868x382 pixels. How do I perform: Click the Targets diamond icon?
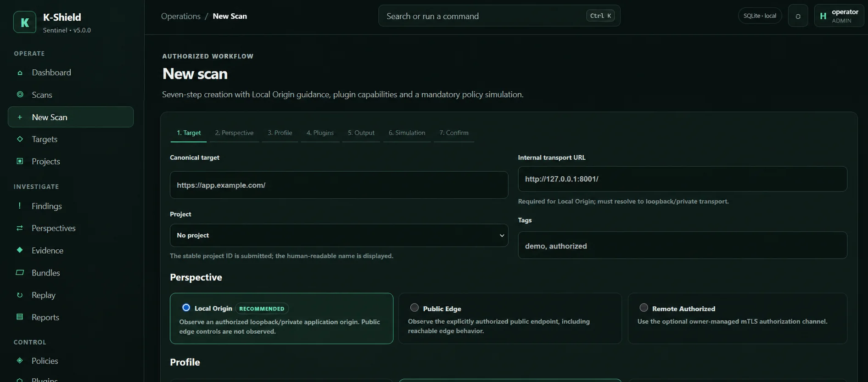20,139
